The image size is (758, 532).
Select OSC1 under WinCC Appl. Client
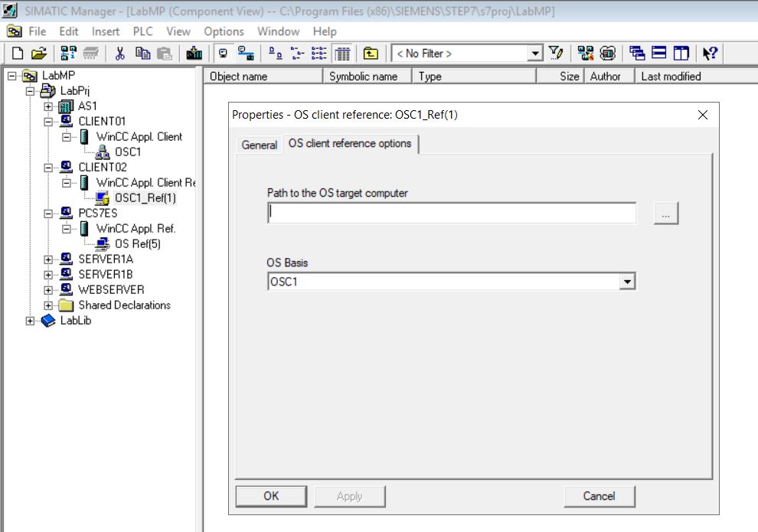(128, 152)
